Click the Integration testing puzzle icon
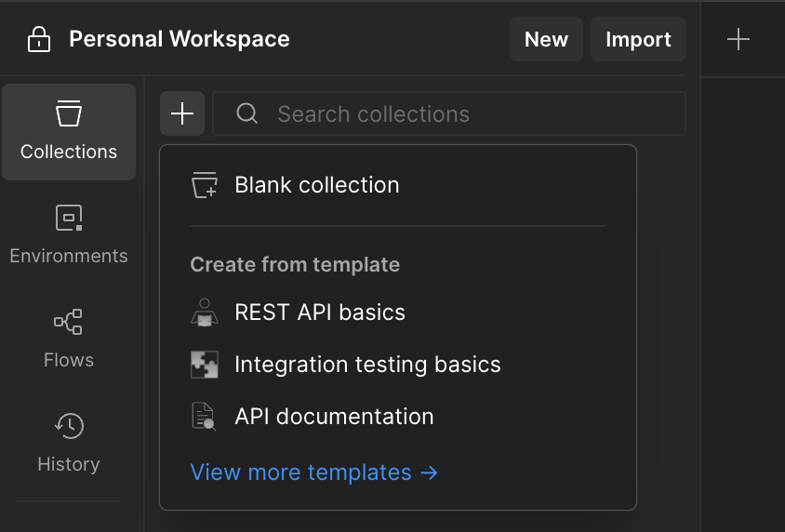This screenshot has width=785, height=532. tap(204, 364)
